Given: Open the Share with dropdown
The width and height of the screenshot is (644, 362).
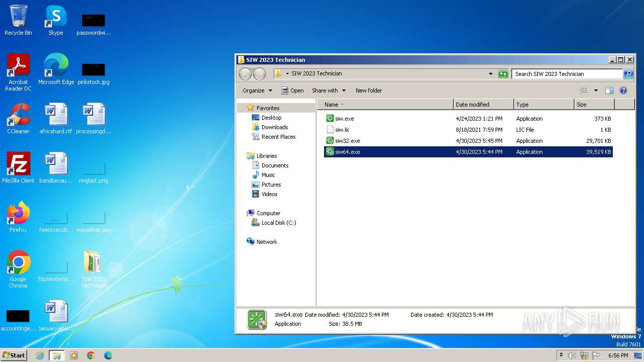Looking at the screenshot, I should [329, 90].
